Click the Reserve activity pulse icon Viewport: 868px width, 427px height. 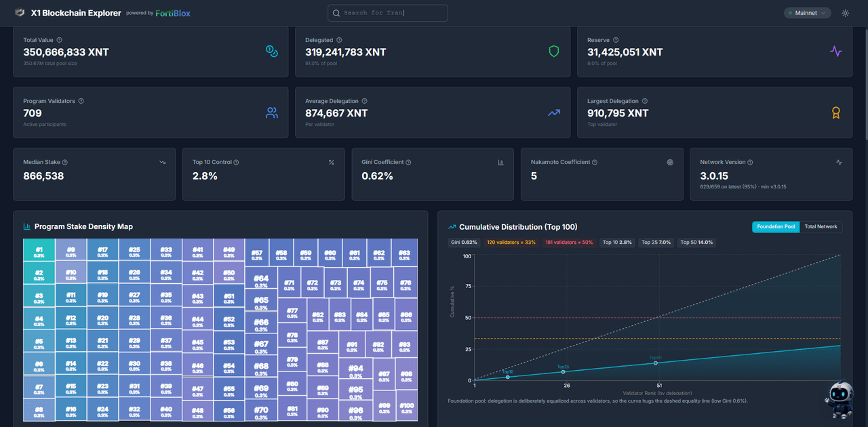pos(836,52)
